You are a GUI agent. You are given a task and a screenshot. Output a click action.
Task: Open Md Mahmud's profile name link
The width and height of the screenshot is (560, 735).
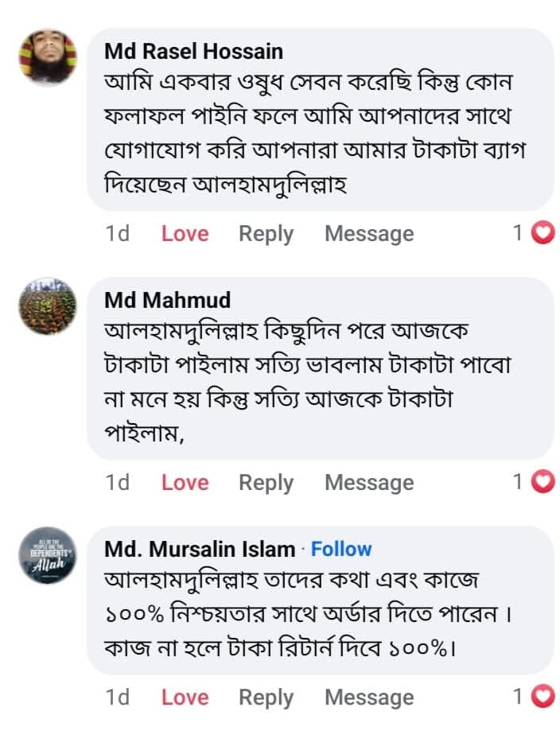[x=167, y=300]
